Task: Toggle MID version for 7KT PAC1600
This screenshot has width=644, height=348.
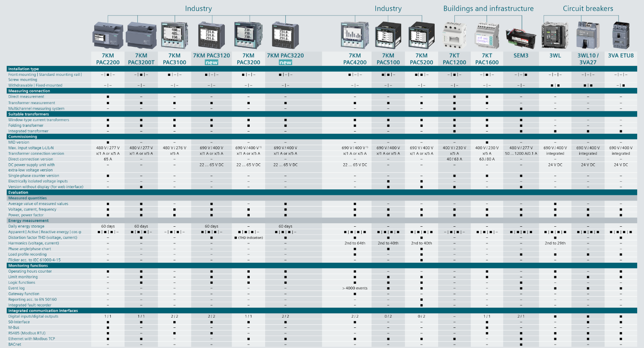Action: [487, 142]
